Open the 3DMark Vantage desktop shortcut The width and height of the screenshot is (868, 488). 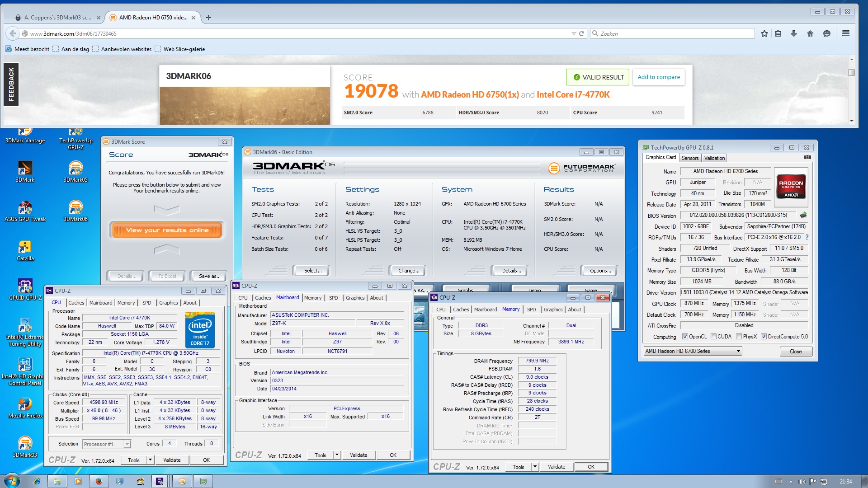[25, 136]
